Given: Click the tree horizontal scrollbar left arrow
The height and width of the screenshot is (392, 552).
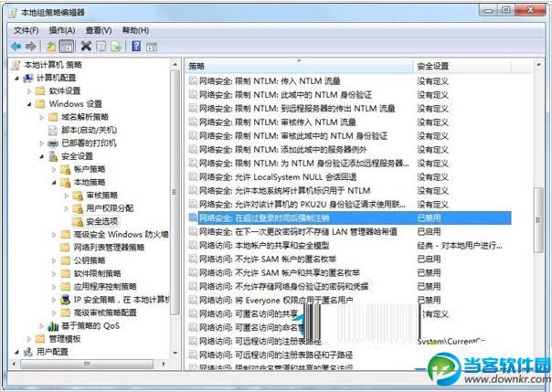Looking at the screenshot, I should click(14, 364).
